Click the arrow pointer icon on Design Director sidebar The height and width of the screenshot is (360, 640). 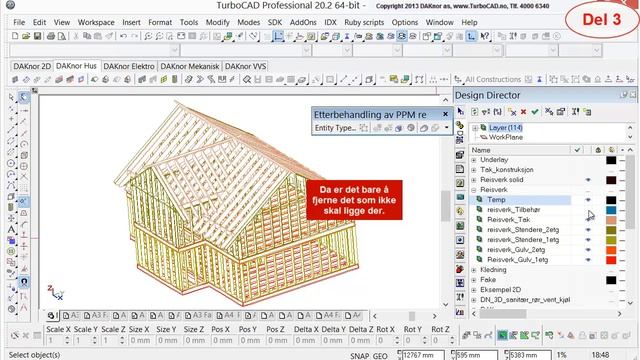click(460, 111)
